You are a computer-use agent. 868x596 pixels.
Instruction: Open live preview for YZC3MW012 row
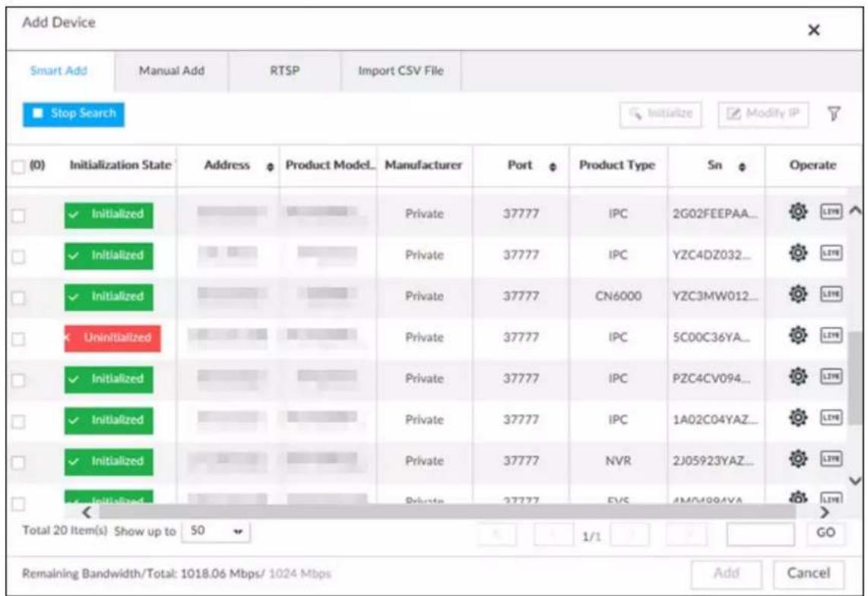pyautogui.click(x=831, y=294)
